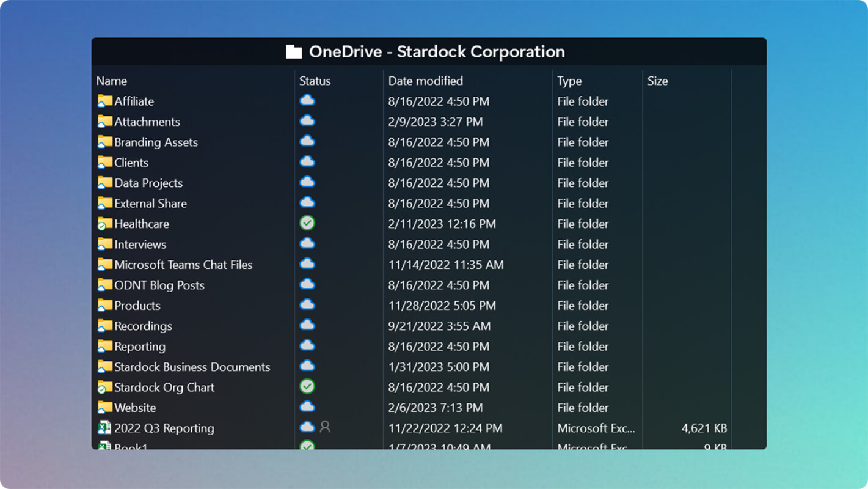Click the Website folder icon
Screen dimensions: 868x489
104,408
